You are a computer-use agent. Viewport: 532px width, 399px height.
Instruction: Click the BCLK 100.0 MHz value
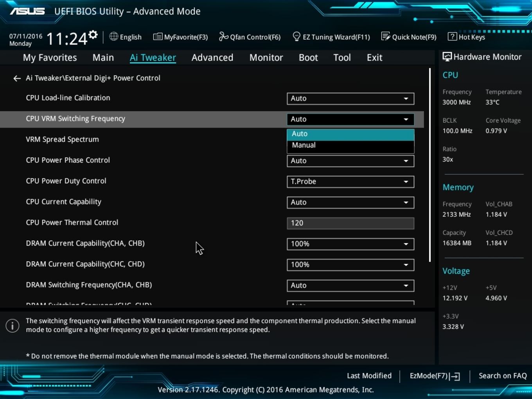click(457, 131)
